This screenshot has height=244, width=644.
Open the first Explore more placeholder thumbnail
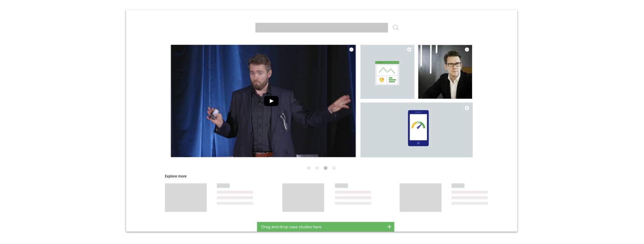tap(186, 197)
